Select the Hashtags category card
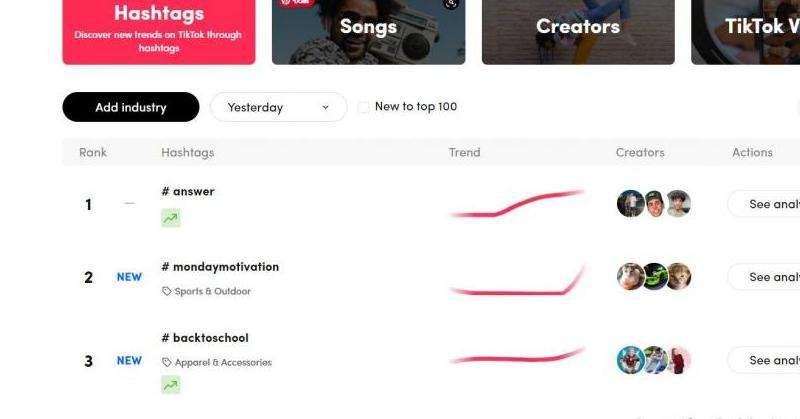800x419 pixels. pos(159,32)
